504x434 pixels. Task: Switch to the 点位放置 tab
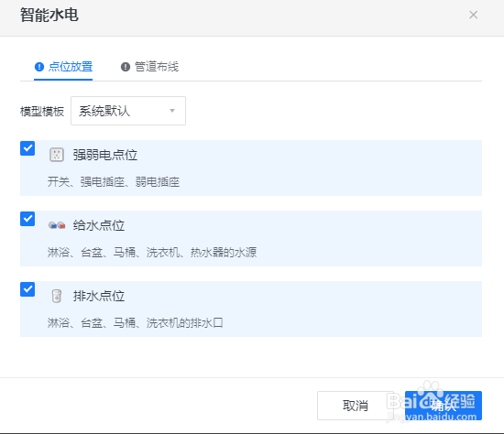coord(63,67)
